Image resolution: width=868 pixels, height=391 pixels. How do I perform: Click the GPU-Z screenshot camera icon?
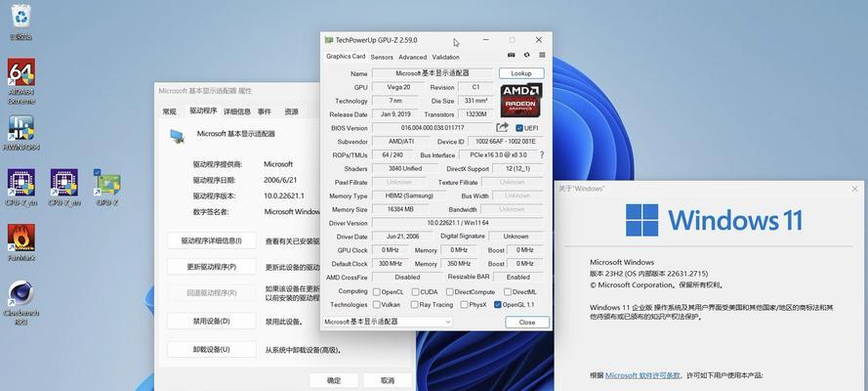coord(511,56)
